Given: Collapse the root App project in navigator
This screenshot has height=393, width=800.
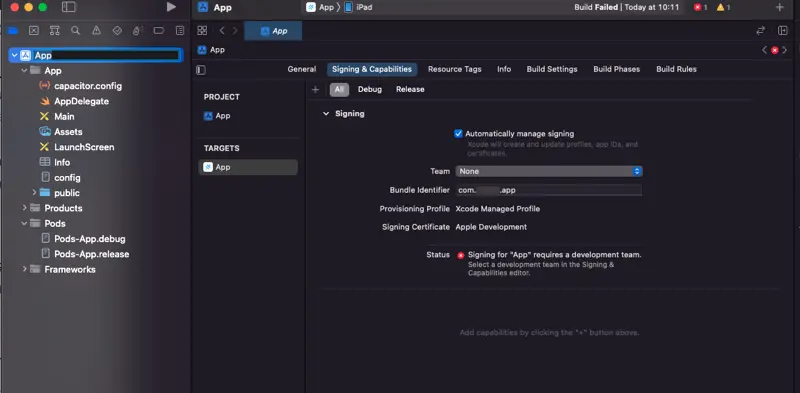Looking at the screenshot, I should point(14,55).
